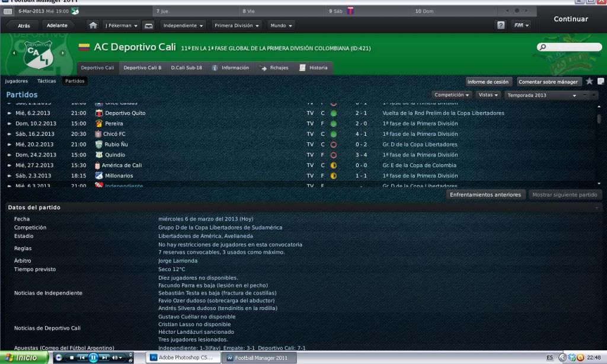
Task: Switch to the Deportivo Cali B tab
Action: pos(142,68)
